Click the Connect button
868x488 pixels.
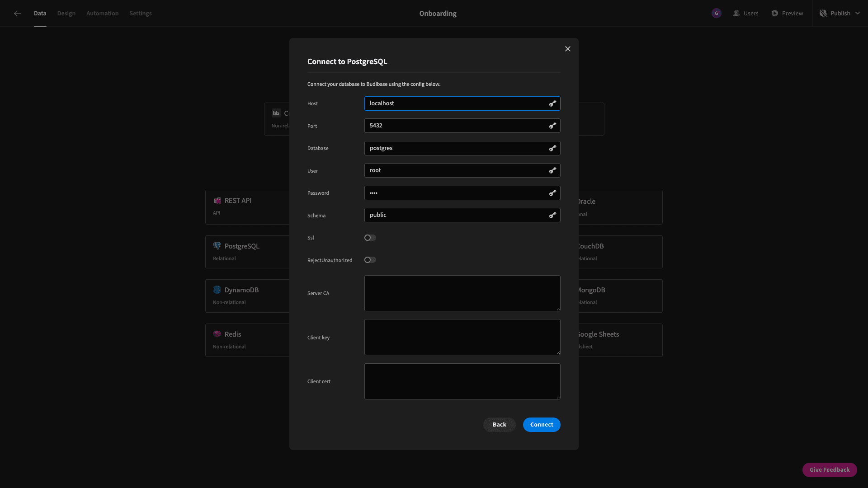tap(542, 425)
